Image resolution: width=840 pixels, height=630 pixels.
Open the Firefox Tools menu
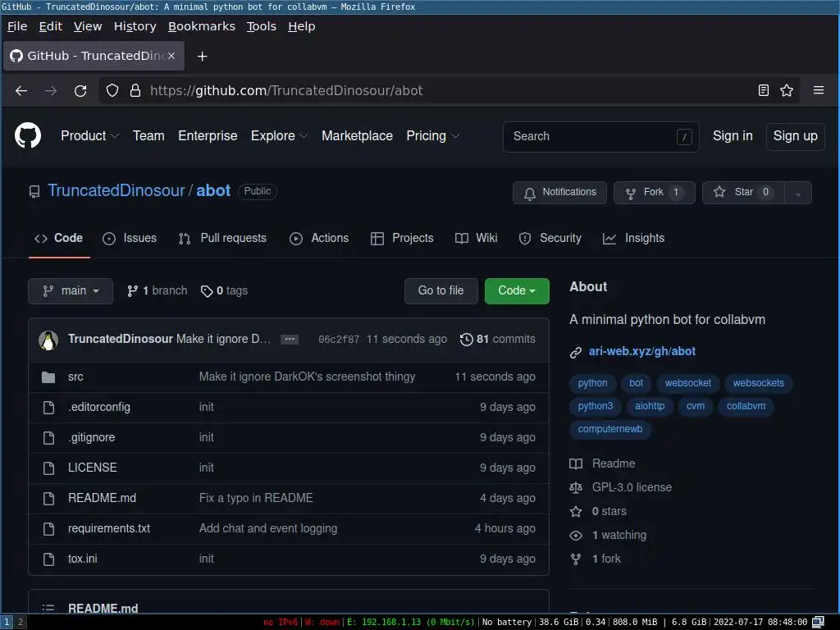point(262,26)
